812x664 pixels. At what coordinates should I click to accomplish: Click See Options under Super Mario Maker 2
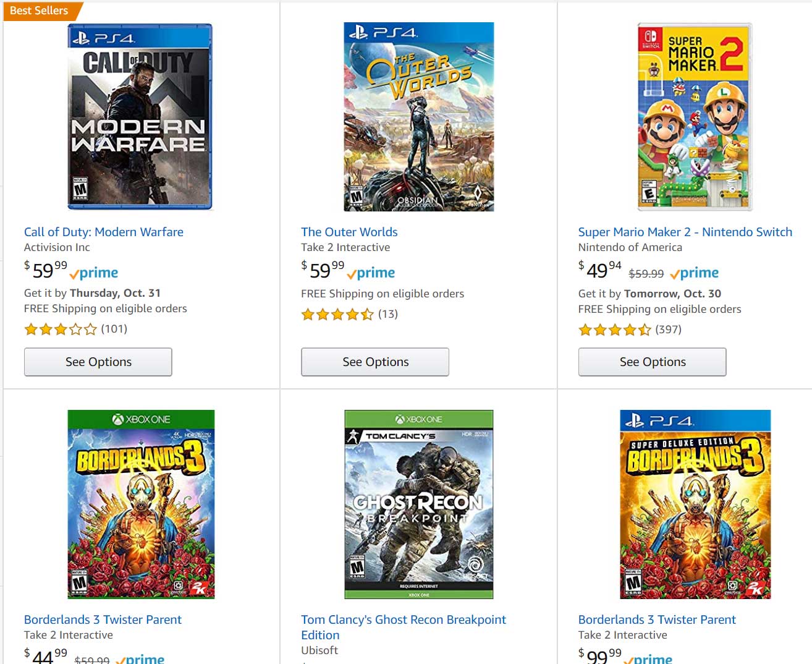tap(652, 362)
